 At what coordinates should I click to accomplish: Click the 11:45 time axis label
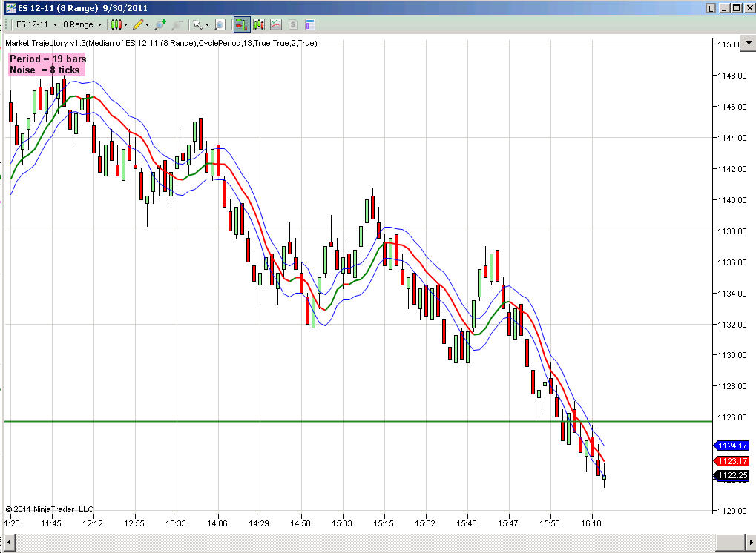click(51, 523)
